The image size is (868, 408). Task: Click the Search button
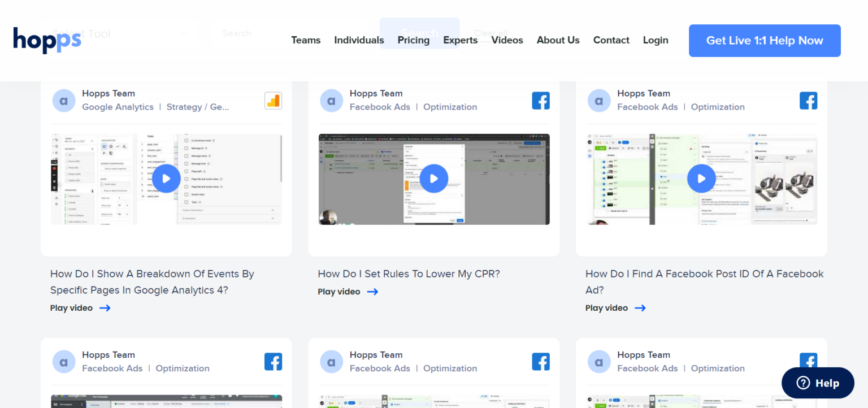pyautogui.click(x=419, y=33)
